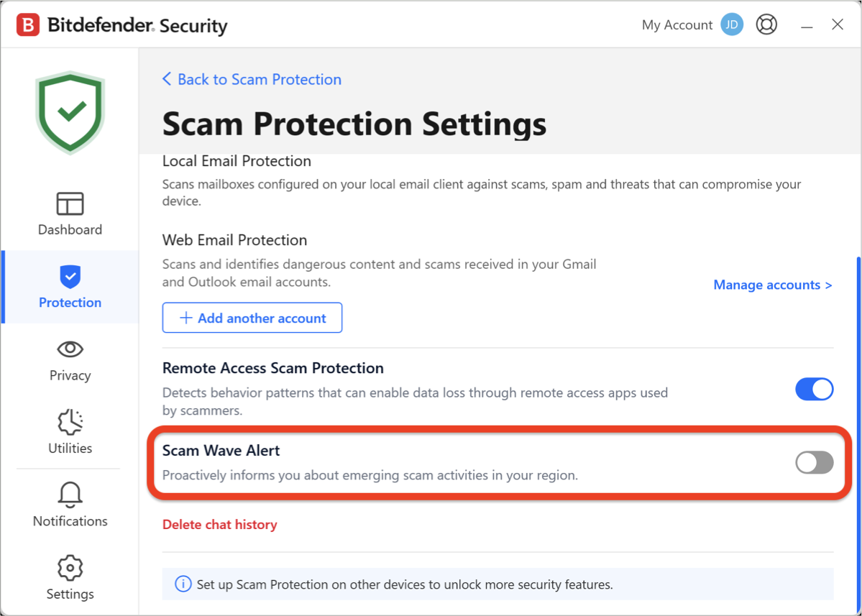Image resolution: width=862 pixels, height=616 pixels.
Task: Open Notifications via the bell icon
Action: 70,495
